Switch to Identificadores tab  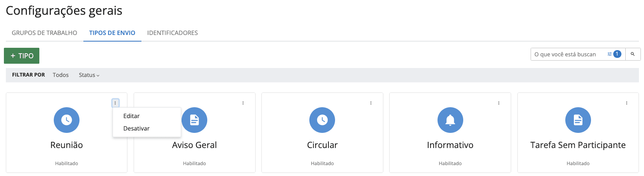click(x=173, y=33)
